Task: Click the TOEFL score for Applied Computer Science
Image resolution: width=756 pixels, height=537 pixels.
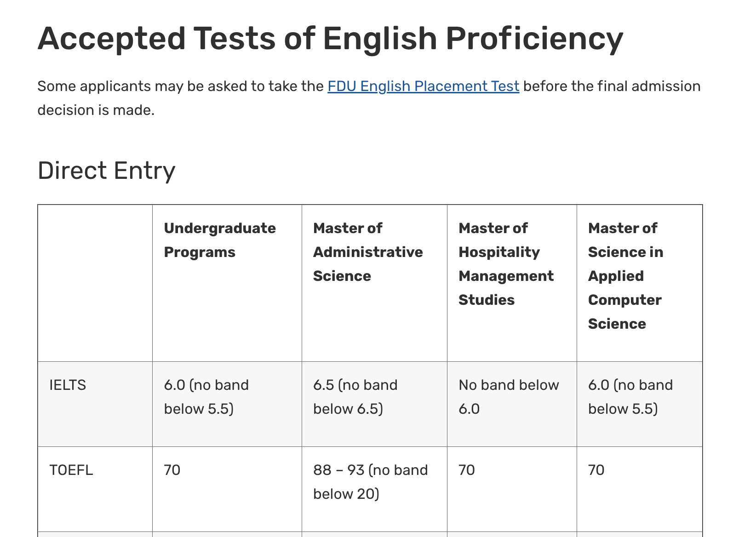Action: coord(596,470)
